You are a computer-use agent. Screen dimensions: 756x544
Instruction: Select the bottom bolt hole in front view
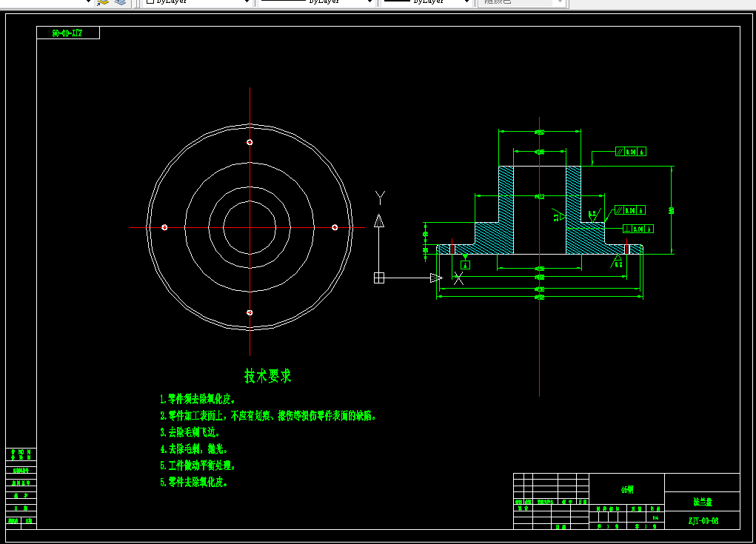(250, 313)
